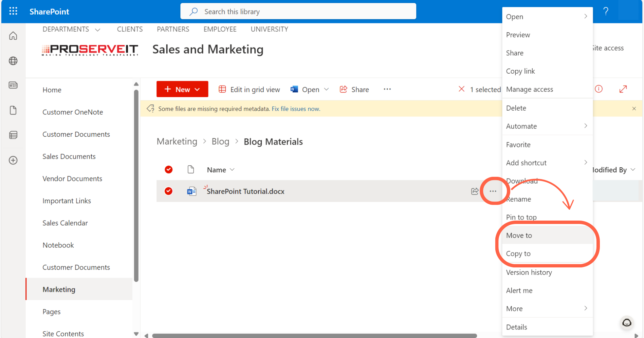This screenshot has height=338, width=644.
Task: Go to Blog breadcrumb folder
Action: coord(220,142)
